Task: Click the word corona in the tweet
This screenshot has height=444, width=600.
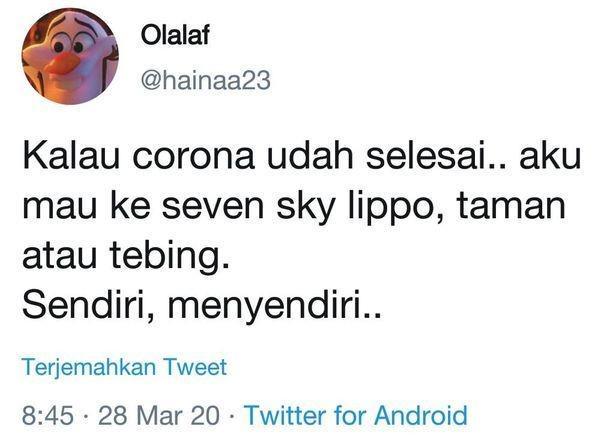Action: pyautogui.click(x=194, y=157)
